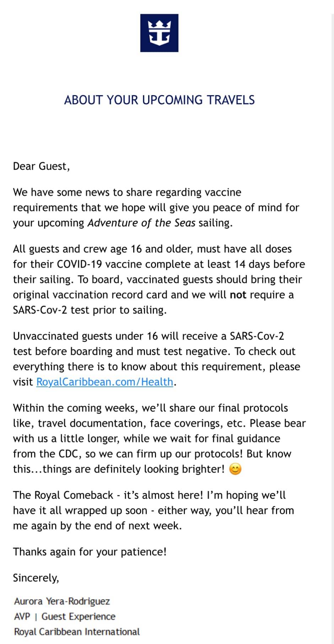This screenshot has height=644, width=334.
Task: Click the 'Dear Guest,' greeting
Action: click(41, 166)
